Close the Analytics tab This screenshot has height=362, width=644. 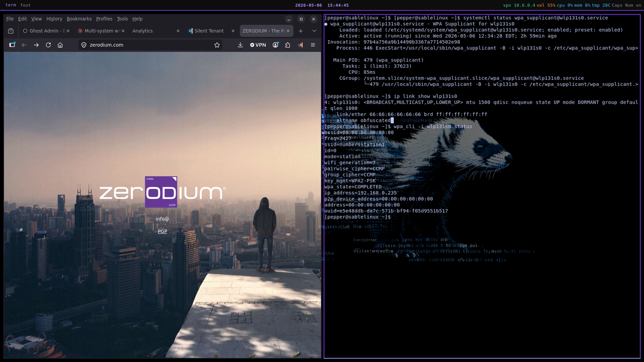click(178, 31)
